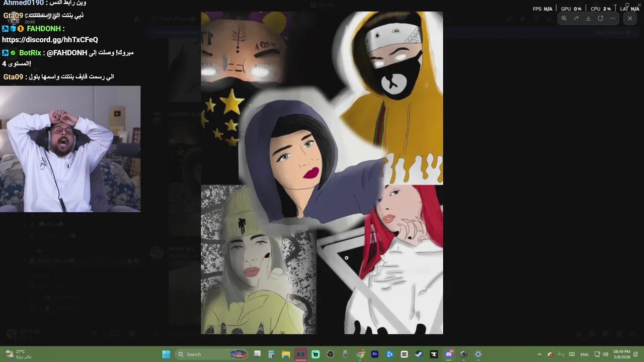This screenshot has height=362, width=644.
Task: Open the image in browser icon
Action: (x=600, y=18)
